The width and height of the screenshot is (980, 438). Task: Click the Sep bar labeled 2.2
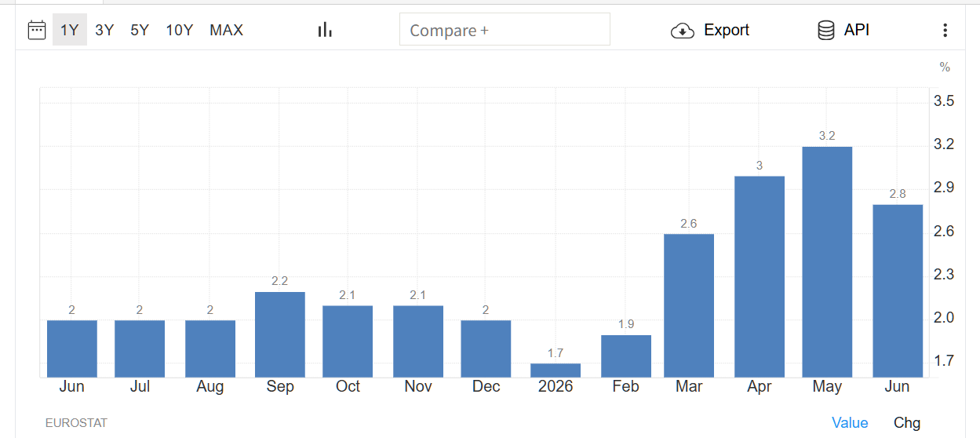(x=280, y=334)
